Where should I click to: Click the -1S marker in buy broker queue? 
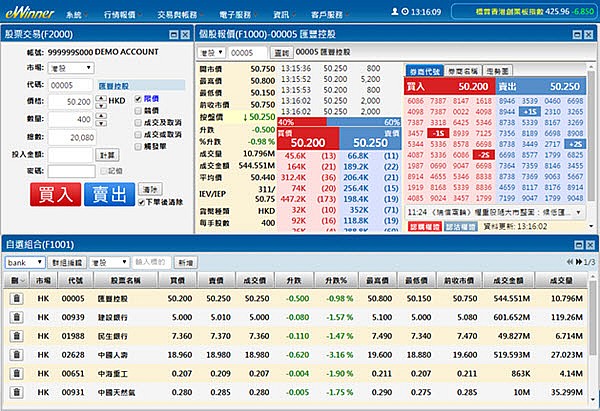click(x=438, y=133)
